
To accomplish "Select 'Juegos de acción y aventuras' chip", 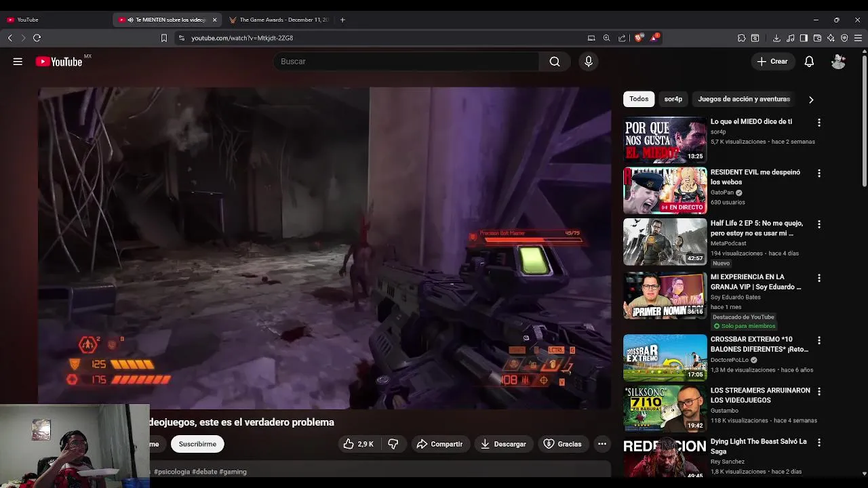I will pos(744,99).
